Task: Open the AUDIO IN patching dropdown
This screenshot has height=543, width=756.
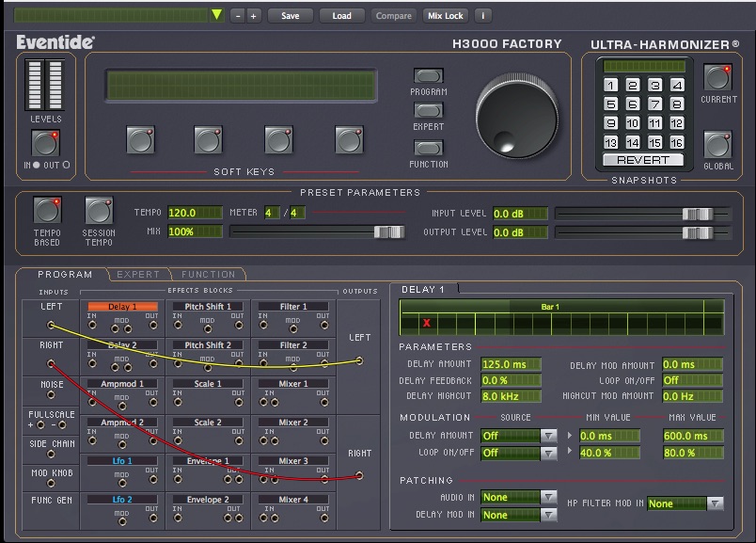Action: click(x=547, y=497)
